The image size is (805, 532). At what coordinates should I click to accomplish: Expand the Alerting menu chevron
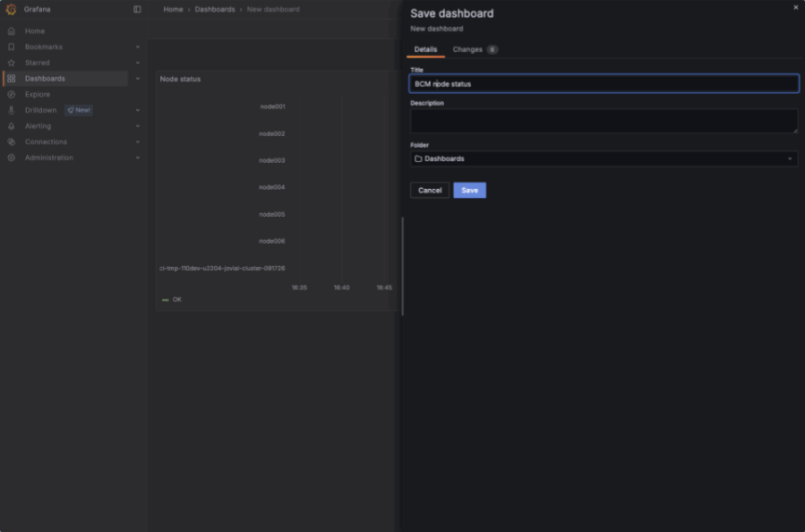click(x=138, y=126)
